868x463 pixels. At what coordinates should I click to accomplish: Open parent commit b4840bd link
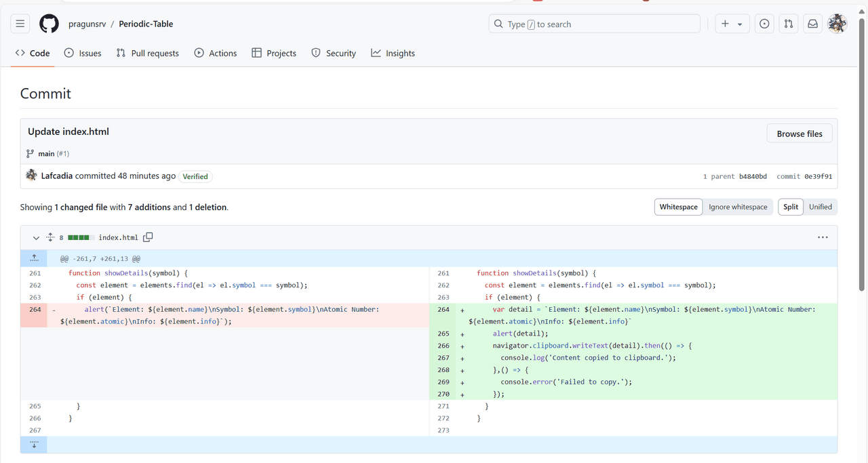753,176
